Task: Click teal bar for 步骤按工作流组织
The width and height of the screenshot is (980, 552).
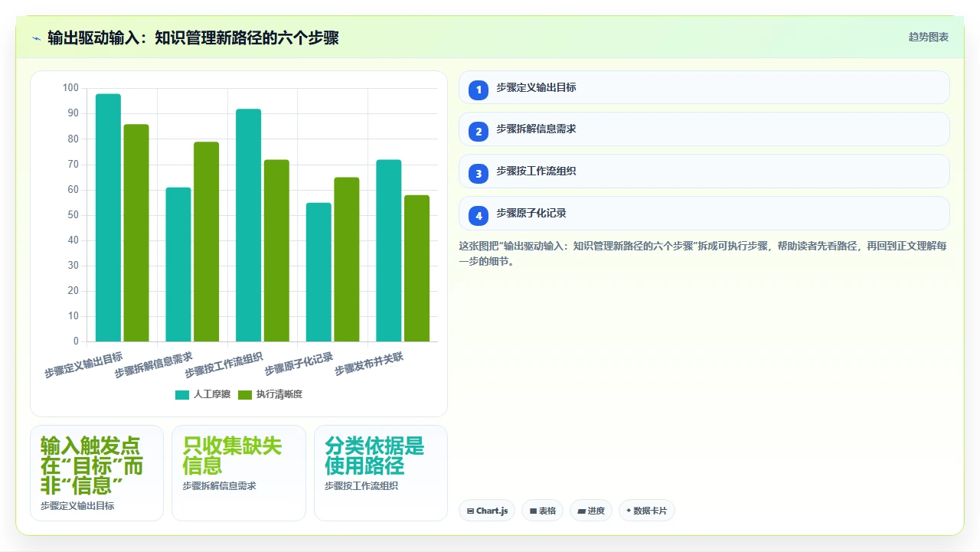Action: [x=249, y=225]
